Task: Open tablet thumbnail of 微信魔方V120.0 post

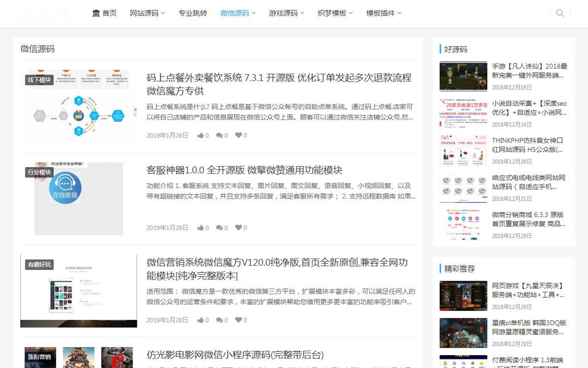Action: click(79, 291)
